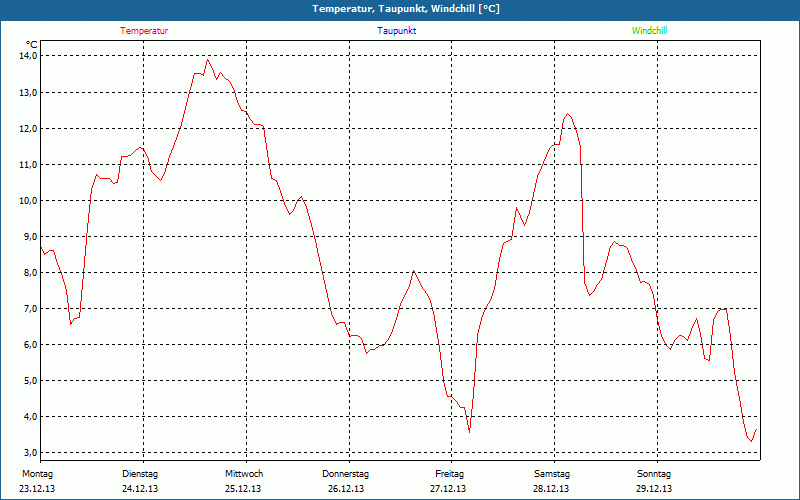
Task: Click the Sonntag day label
Action: tap(654, 474)
